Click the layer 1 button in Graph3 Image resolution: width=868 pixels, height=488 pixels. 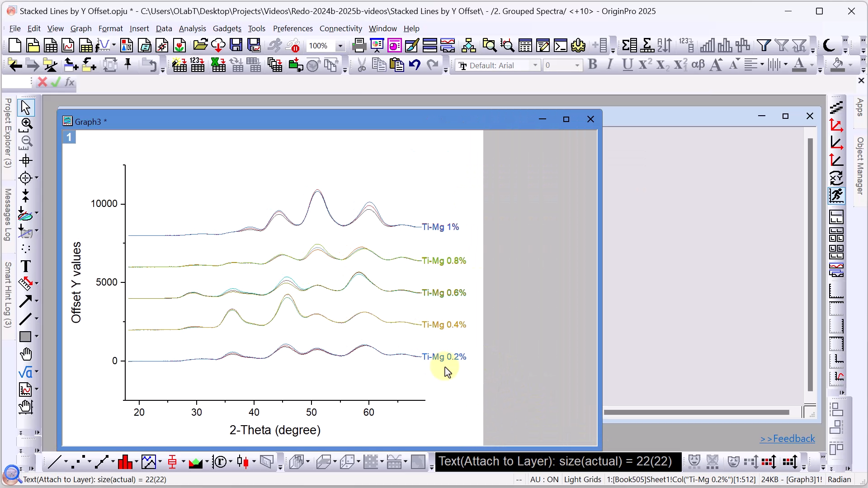pyautogui.click(x=69, y=137)
